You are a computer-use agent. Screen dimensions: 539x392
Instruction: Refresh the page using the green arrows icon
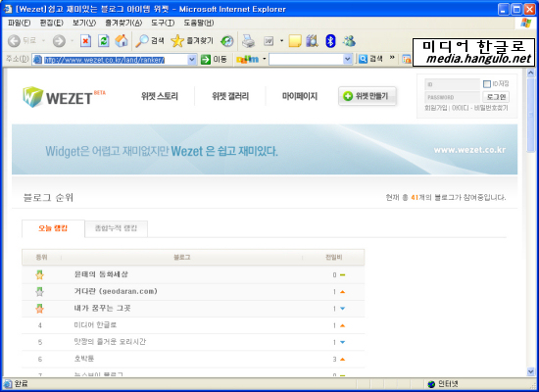click(x=104, y=41)
